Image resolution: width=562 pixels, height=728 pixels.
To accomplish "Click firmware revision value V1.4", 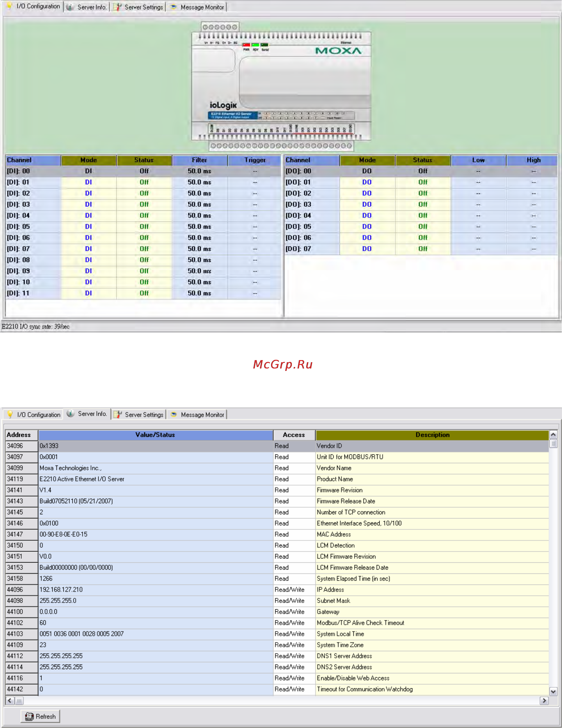I will (x=45, y=490).
